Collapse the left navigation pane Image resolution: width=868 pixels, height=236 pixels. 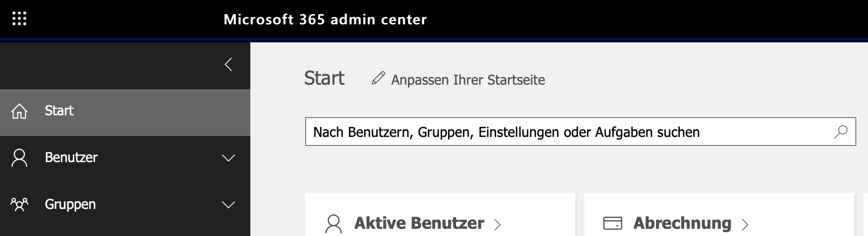click(x=228, y=64)
